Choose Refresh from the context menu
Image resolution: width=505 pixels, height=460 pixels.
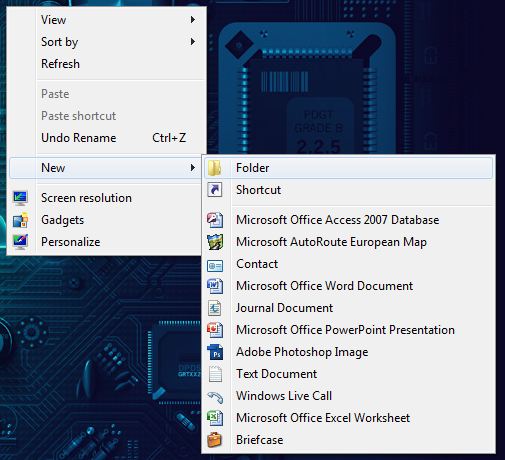[x=106, y=64]
